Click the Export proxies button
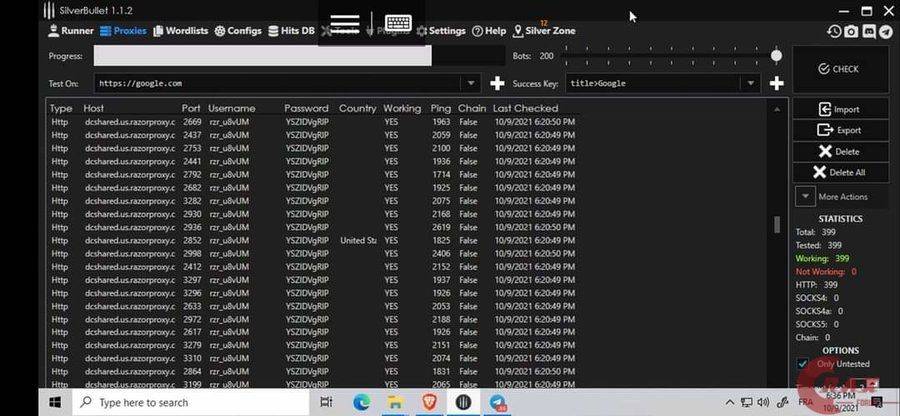900x416 pixels. click(840, 130)
